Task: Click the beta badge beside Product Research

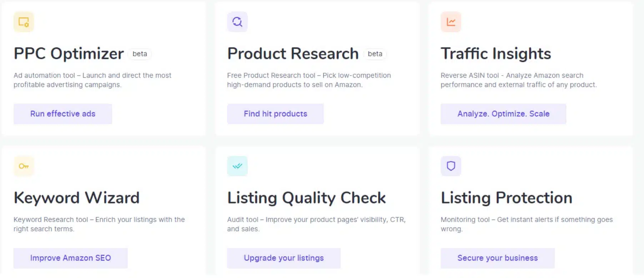Action: [375, 54]
